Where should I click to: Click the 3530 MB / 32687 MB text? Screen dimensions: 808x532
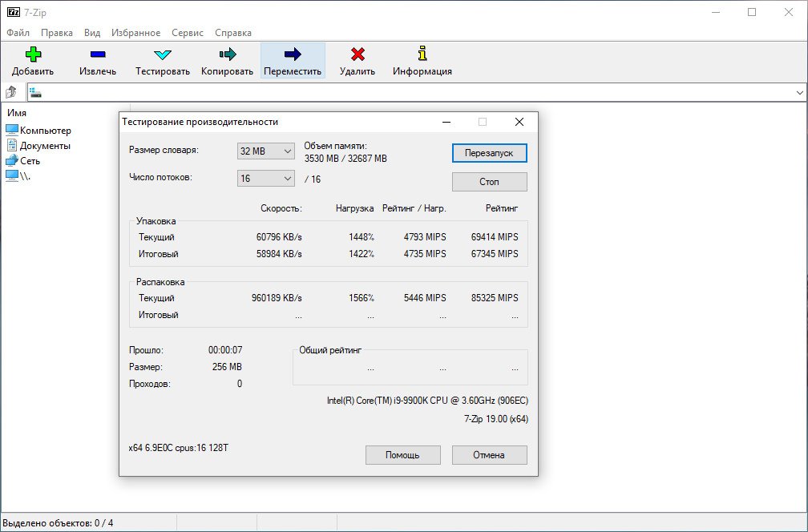pyautogui.click(x=345, y=159)
